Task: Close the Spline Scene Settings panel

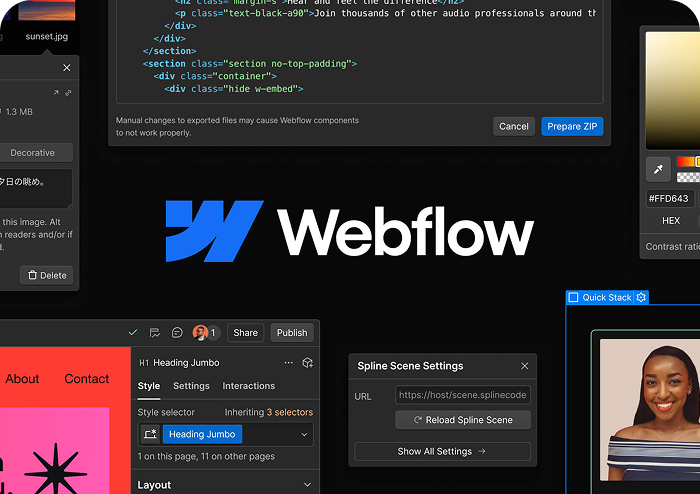Action: (x=525, y=366)
